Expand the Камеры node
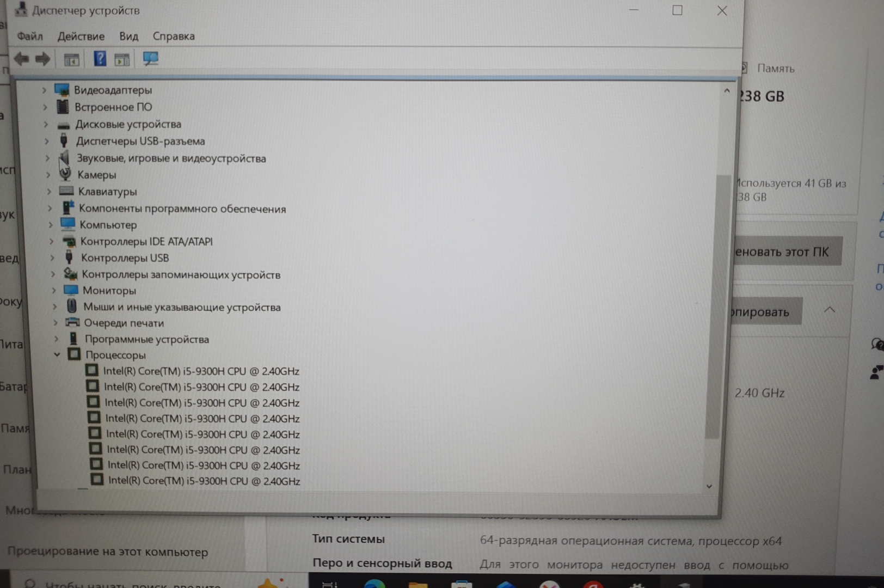This screenshot has height=588, width=884. [48, 175]
